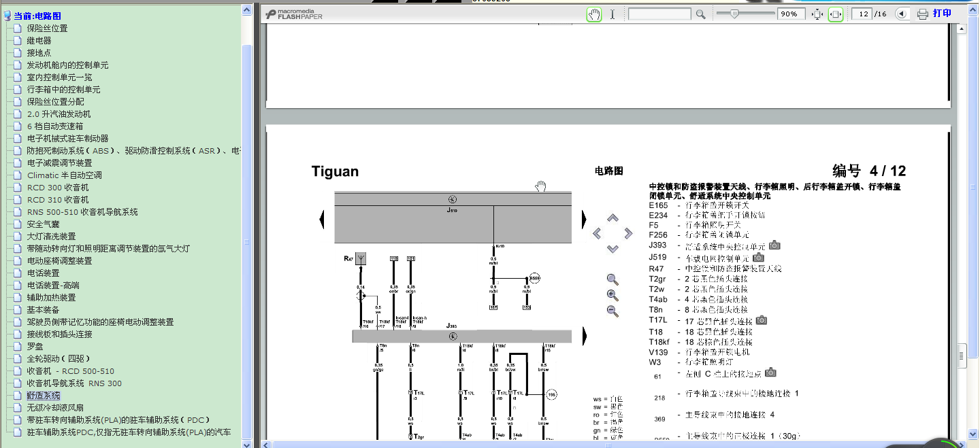Select 保险丝位置分配 entry
This screenshot has width=980, height=448.
coord(55,101)
